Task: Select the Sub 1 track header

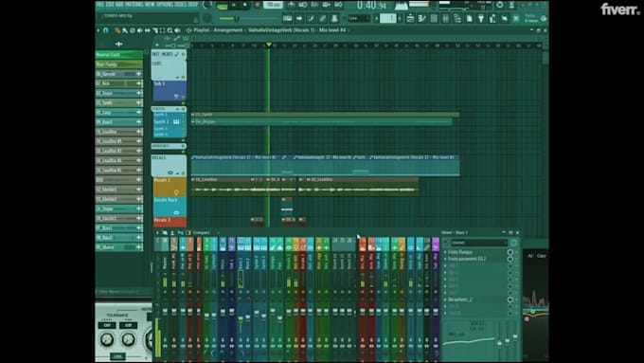Action: 169,90
